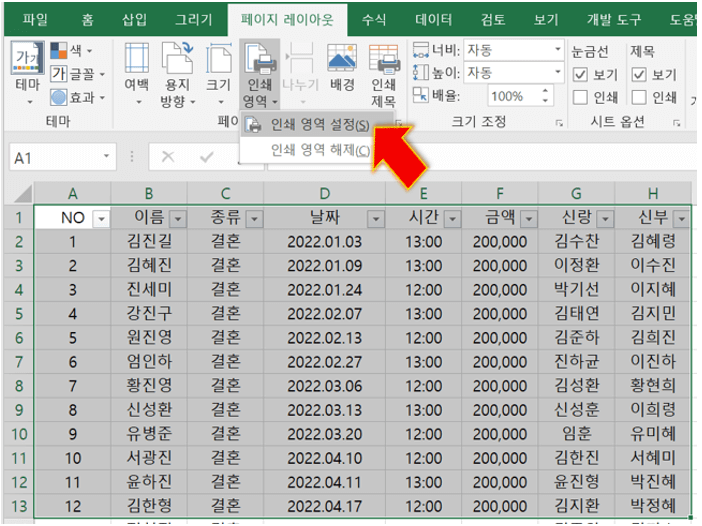Open the NO column filter dropdown
The image size is (702, 526).
[102, 219]
